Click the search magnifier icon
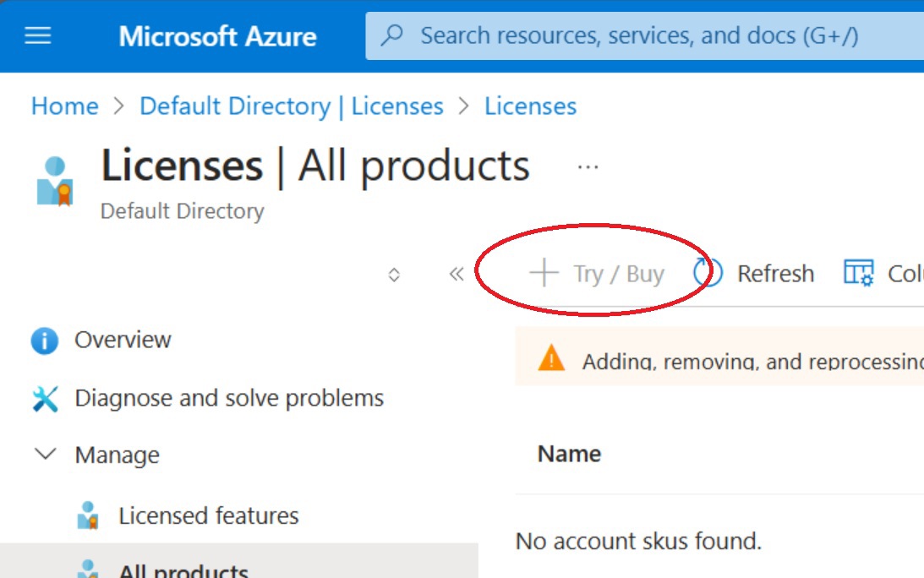Viewport: 924px width, 578px height. [x=392, y=35]
